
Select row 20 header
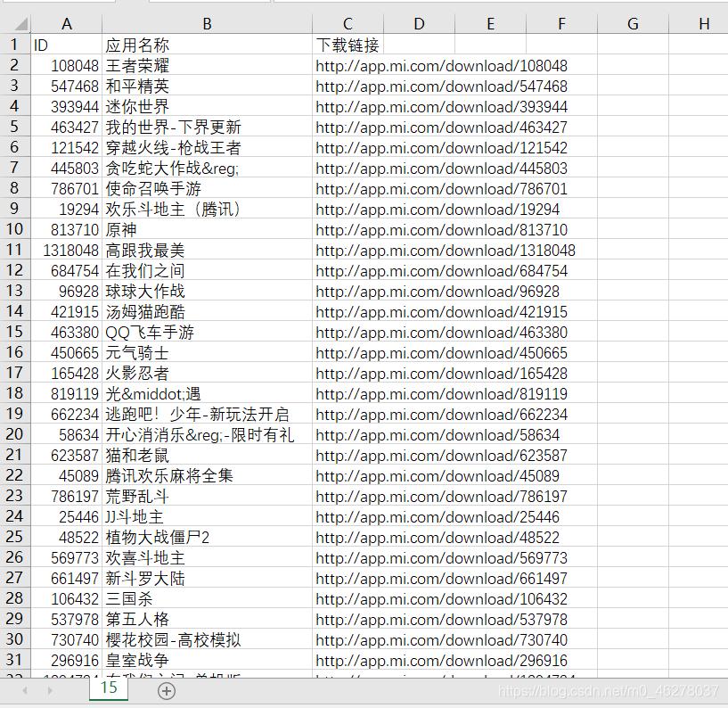15,434
